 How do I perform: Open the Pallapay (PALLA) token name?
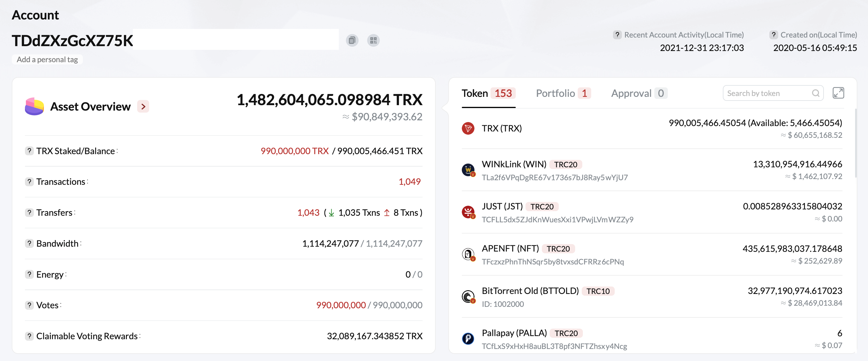point(514,333)
